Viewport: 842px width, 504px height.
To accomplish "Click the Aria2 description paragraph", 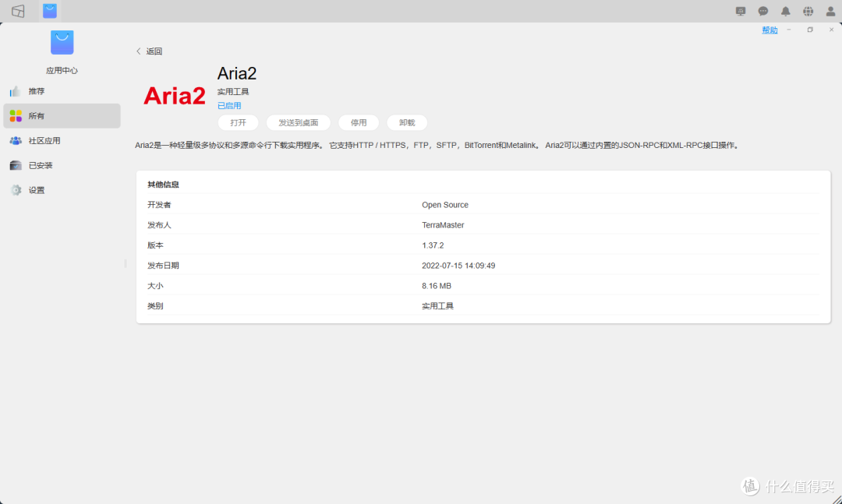I will coord(438,145).
